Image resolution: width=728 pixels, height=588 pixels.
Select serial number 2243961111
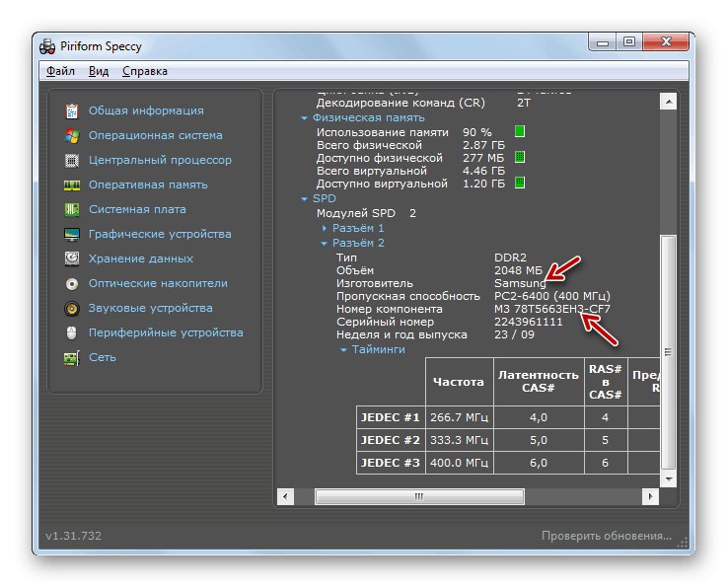[529, 322]
